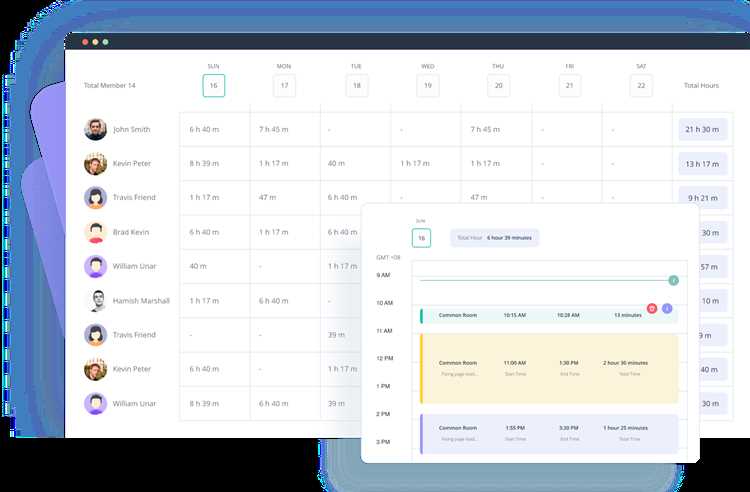This screenshot has height=492, width=750.
Task: Open the Brad Kevin member name
Action: (131, 232)
